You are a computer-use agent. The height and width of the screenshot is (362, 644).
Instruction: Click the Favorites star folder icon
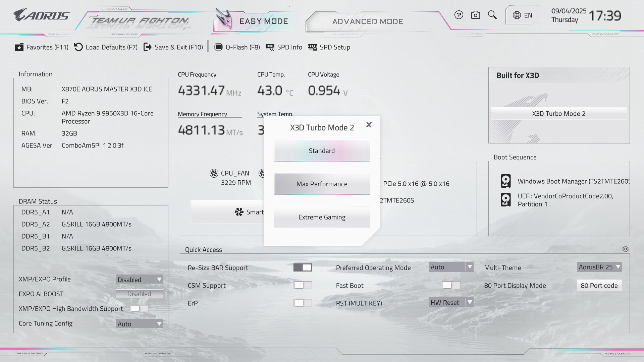click(x=19, y=47)
